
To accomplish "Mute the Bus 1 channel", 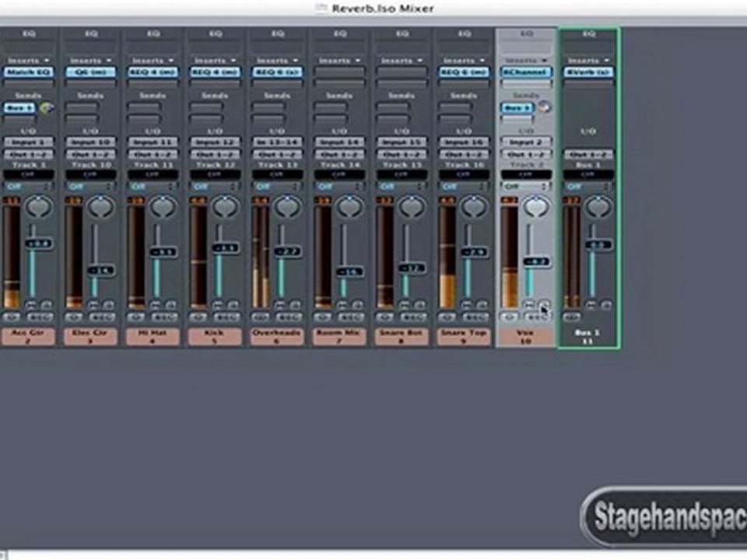I will pyautogui.click(x=591, y=304).
